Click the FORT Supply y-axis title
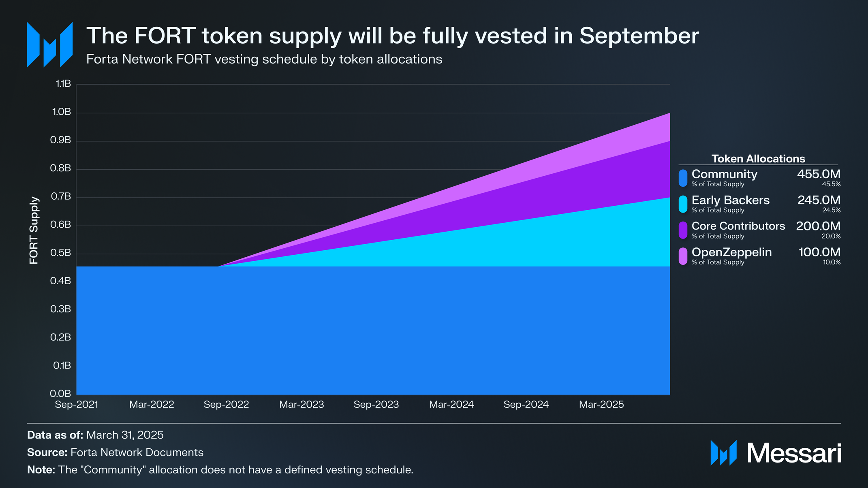 34,230
